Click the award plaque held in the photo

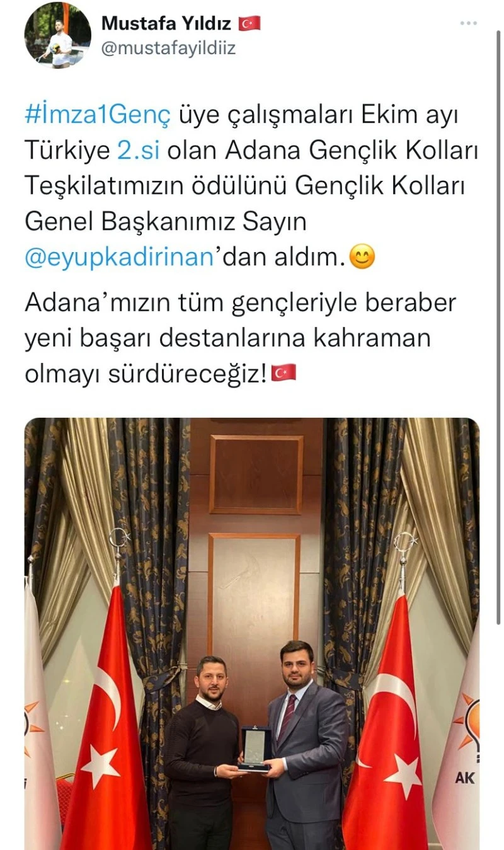[x=255, y=749]
